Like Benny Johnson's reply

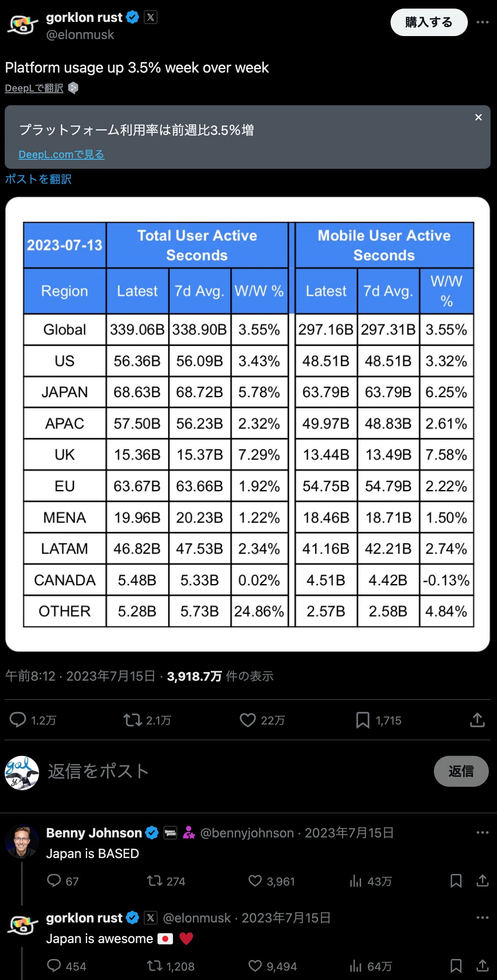255,881
